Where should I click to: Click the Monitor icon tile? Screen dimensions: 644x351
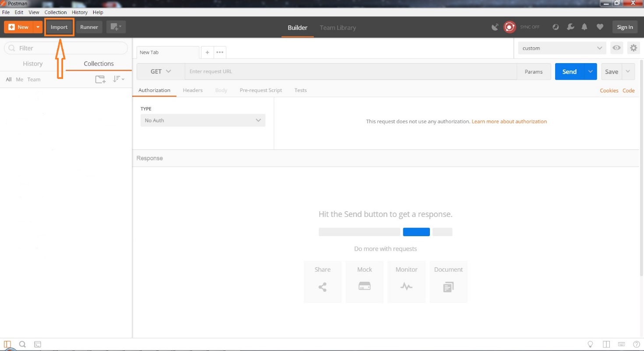click(x=407, y=281)
